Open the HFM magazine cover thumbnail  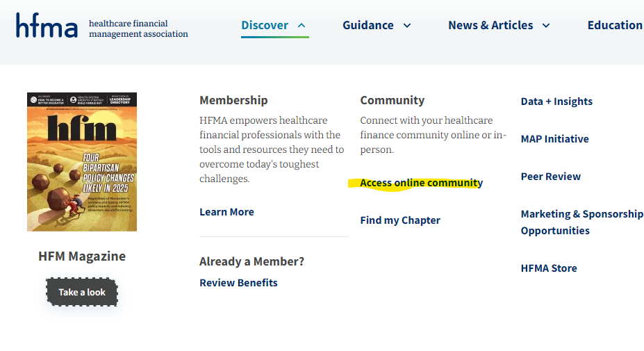coord(82,161)
